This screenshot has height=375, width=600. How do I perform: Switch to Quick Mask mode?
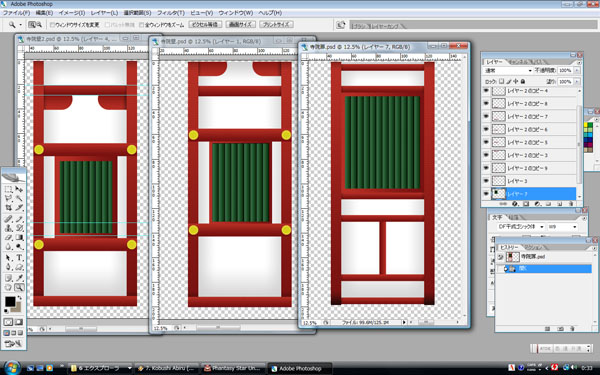[x=19, y=322]
